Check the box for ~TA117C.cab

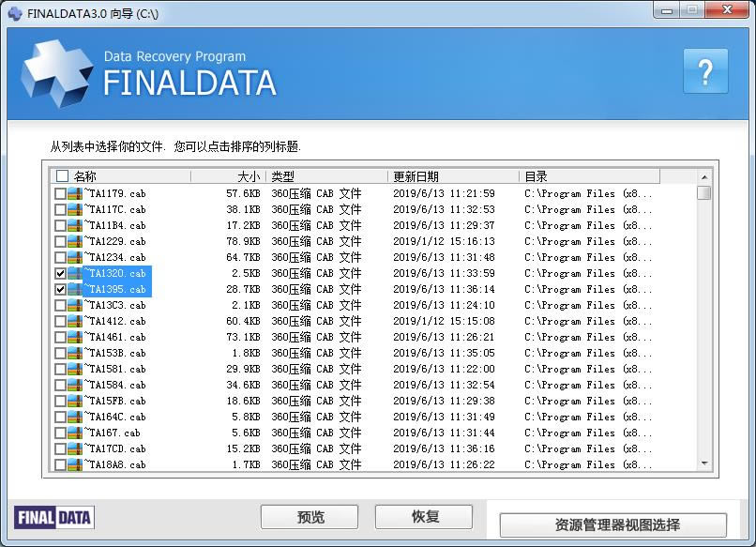coord(60,210)
